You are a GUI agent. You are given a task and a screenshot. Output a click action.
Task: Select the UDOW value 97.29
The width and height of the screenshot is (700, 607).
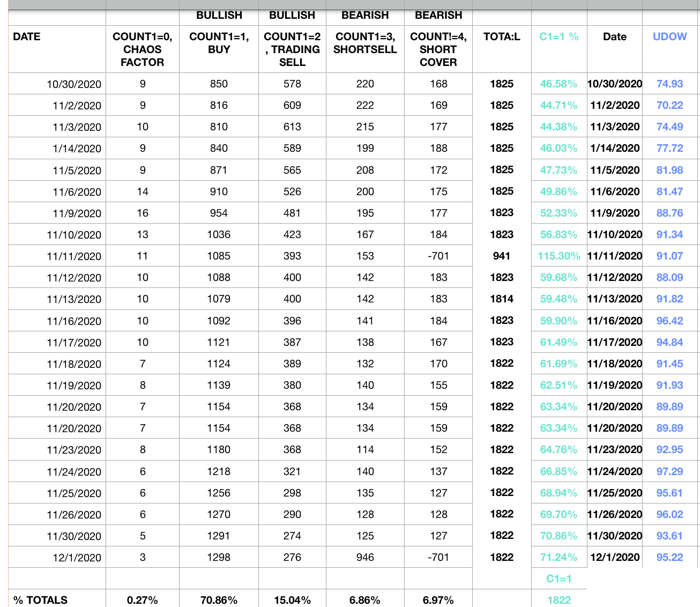click(x=670, y=471)
